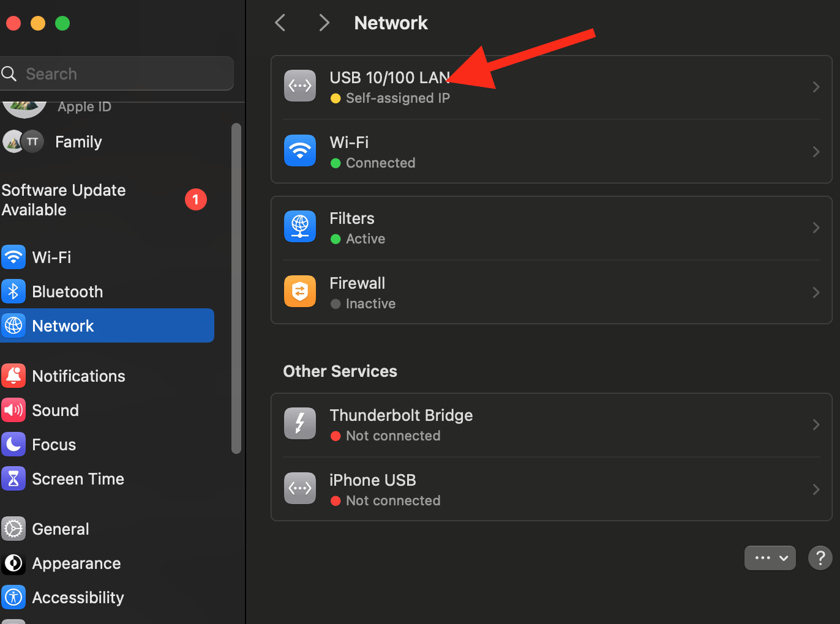This screenshot has width=840, height=624.
Task: Expand Thunderbolt Bridge row chevron
Action: [816, 425]
